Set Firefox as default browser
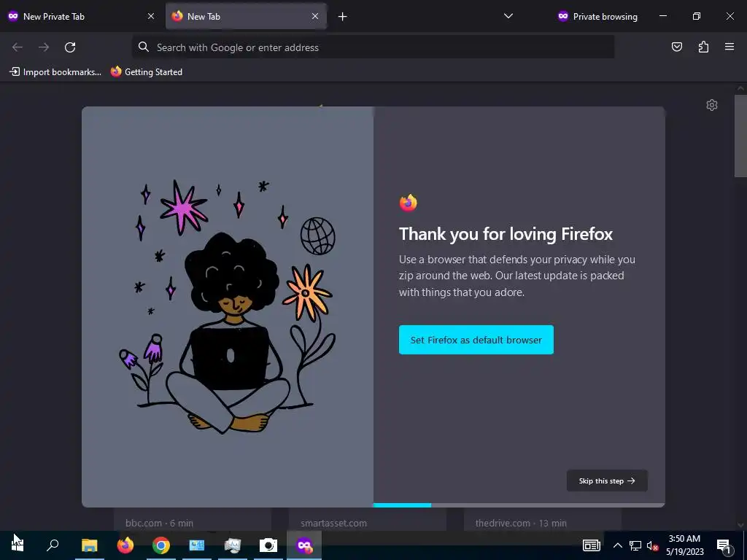This screenshot has width=747, height=560. click(476, 340)
